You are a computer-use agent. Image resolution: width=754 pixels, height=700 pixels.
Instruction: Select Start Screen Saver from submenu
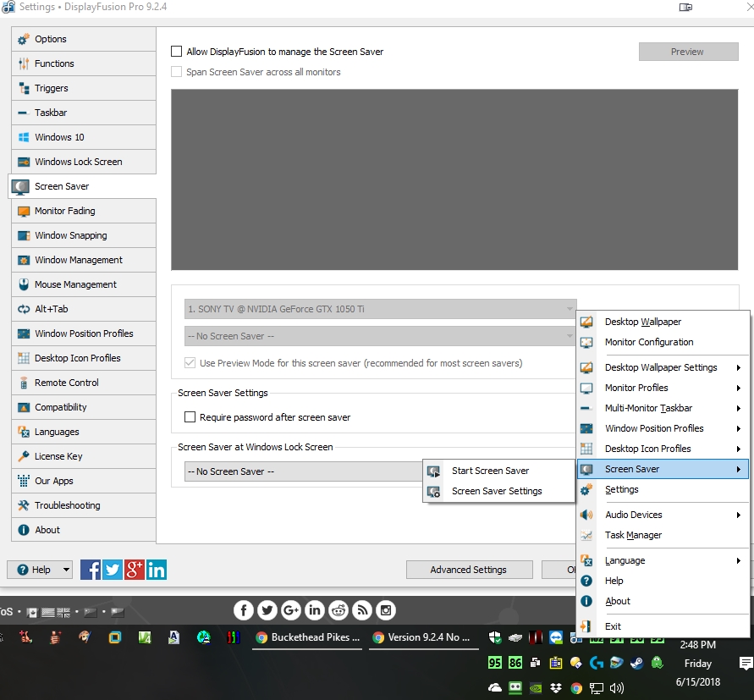[490, 471]
